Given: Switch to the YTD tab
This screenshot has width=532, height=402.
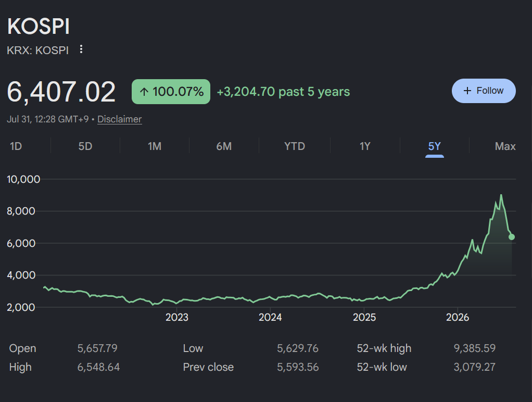Looking at the screenshot, I should click(295, 146).
